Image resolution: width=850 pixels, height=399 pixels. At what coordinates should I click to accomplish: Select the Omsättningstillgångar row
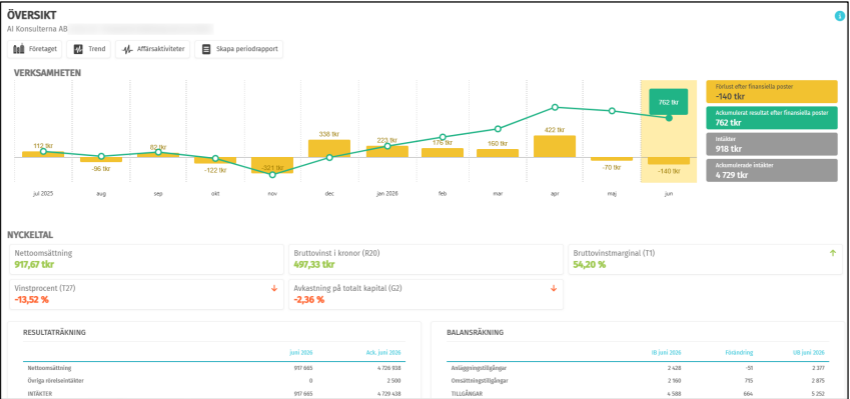pos(638,381)
